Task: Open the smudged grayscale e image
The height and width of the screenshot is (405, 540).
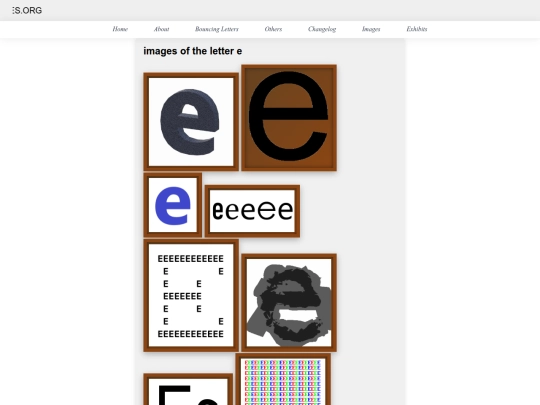Action: point(289,303)
